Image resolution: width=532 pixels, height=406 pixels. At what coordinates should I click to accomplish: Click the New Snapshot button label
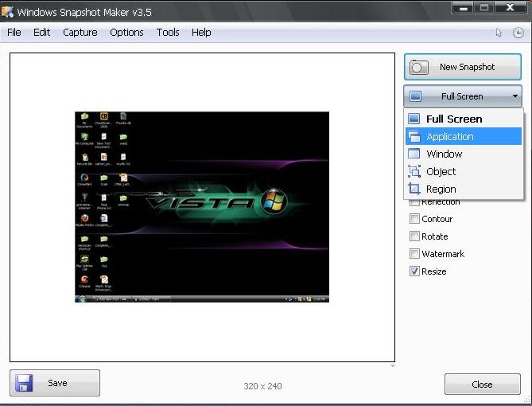coord(467,68)
